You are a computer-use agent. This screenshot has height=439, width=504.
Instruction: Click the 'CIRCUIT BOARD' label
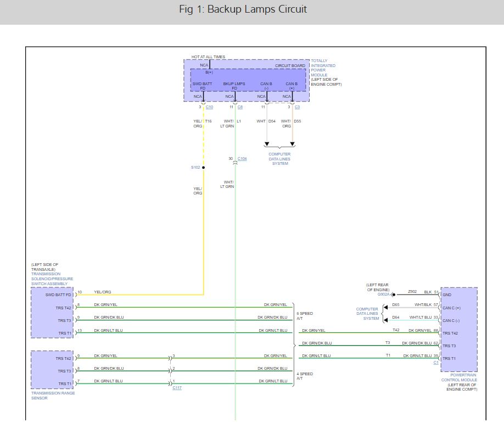(290, 65)
